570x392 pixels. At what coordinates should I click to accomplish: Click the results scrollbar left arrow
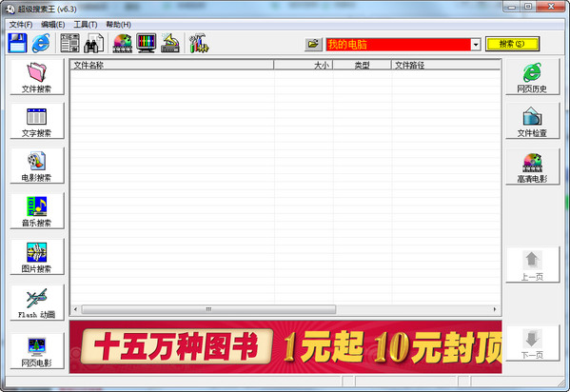tap(75, 309)
